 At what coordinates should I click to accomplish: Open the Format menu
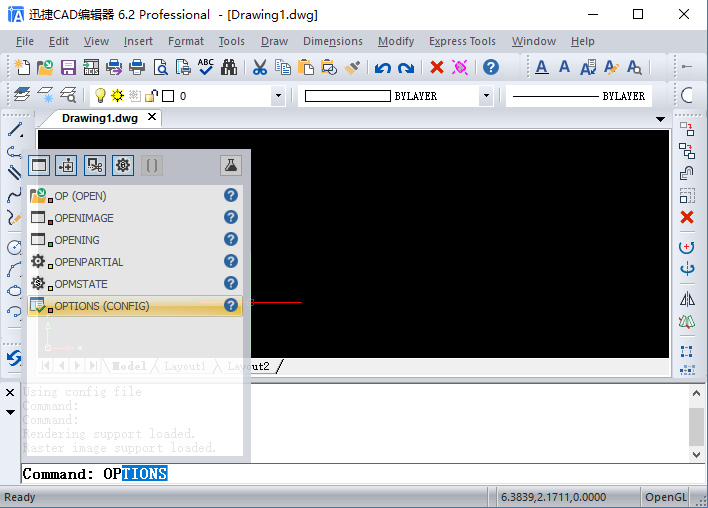[x=186, y=41]
